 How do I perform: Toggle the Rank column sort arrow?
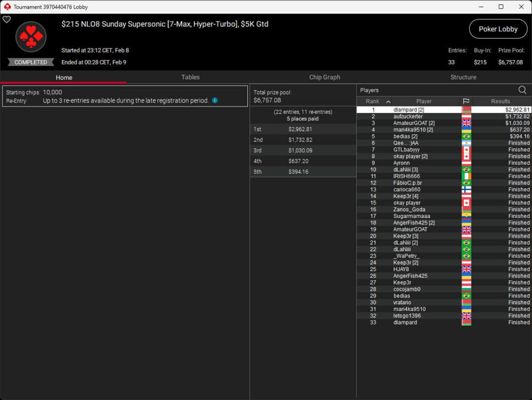[388, 101]
